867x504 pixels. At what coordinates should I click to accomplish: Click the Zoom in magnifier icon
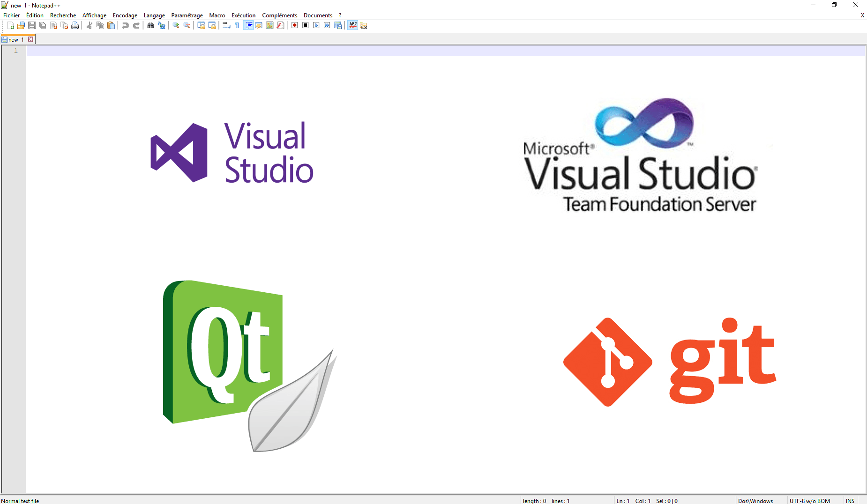point(176,26)
